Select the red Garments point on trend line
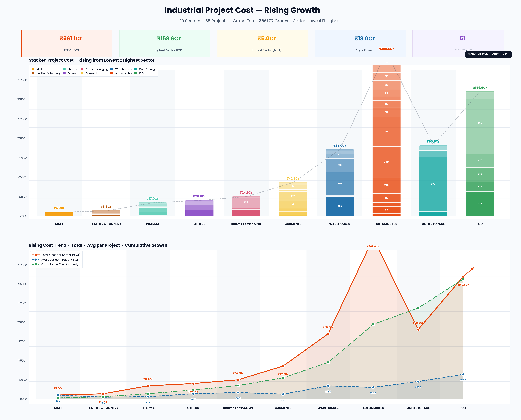The height and width of the screenshot is (420, 521). [x=283, y=366]
